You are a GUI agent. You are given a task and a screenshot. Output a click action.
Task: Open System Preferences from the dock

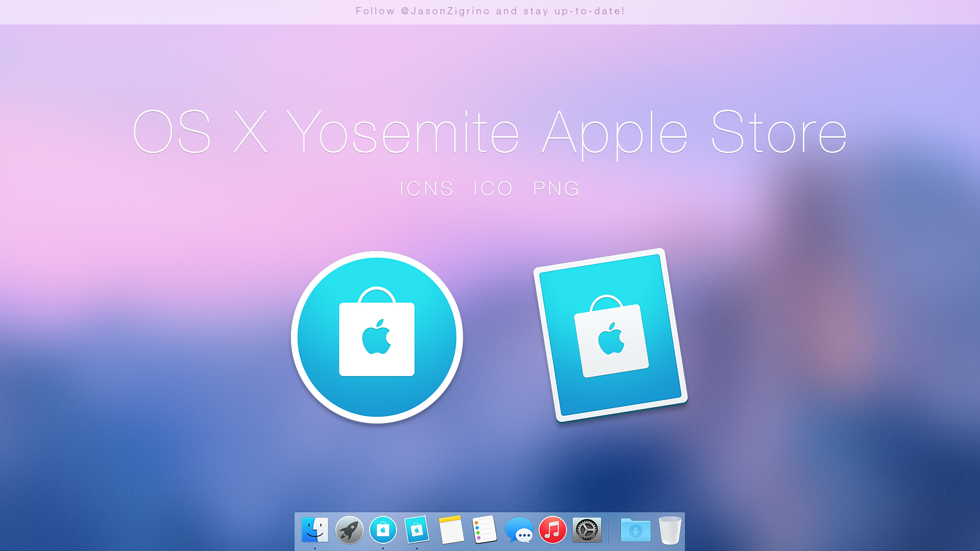[x=586, y=531]
